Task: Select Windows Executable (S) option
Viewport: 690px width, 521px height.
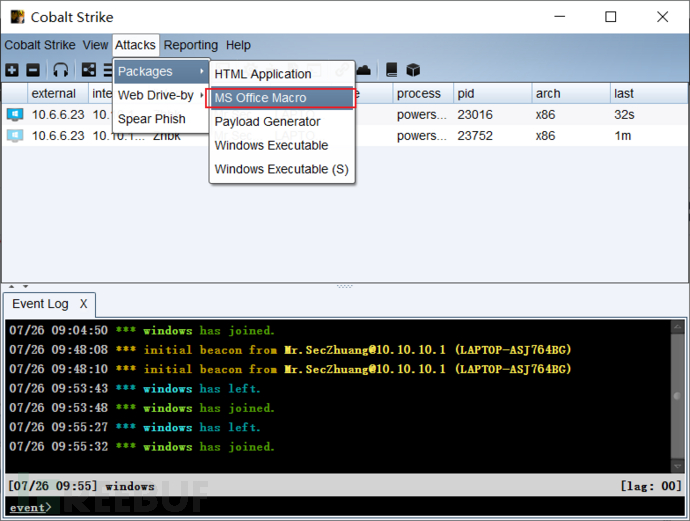Action: [281, 169]
